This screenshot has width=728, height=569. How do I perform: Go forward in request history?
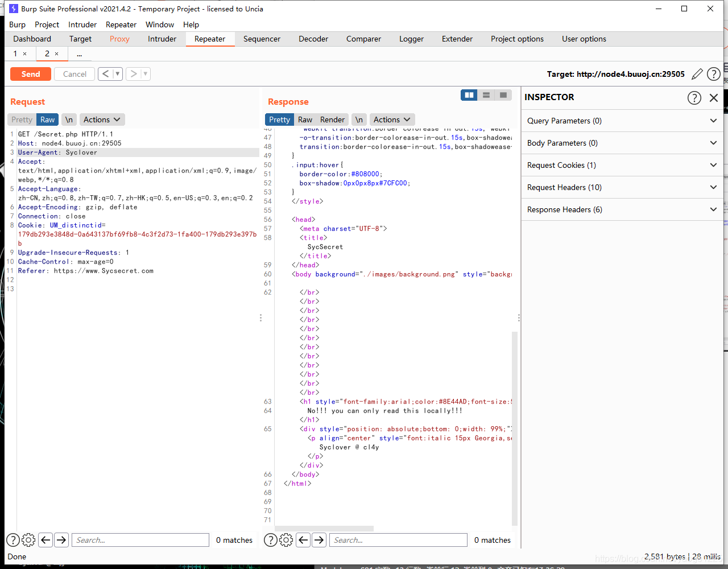coord(134,73)
